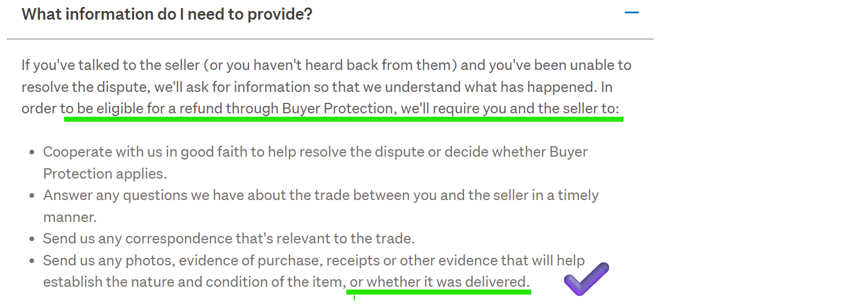Click bullet marker beside "Send us any correspondence"

[x=32, y=239]
